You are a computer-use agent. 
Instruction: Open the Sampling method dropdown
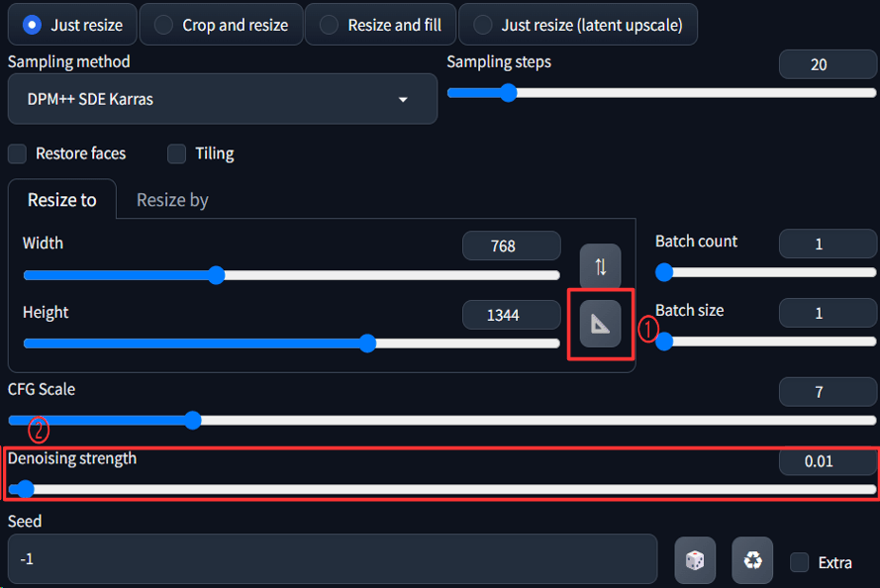pos(222,99)
